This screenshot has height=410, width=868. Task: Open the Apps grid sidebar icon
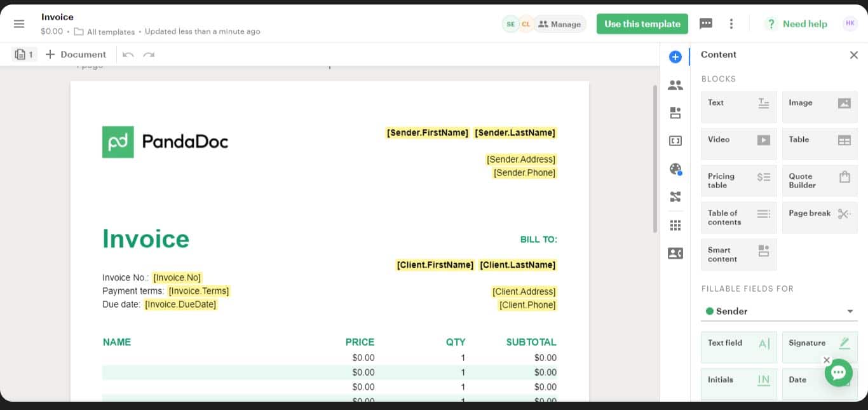675,225
